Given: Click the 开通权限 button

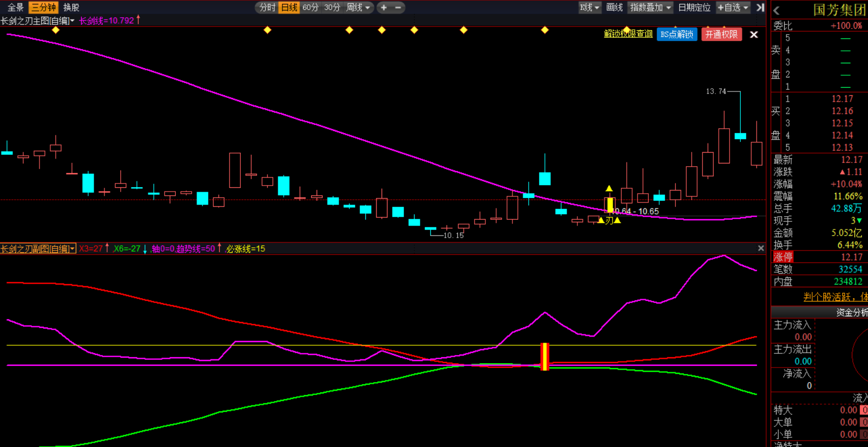Looking at the screenshot, I should coord(721,34).
